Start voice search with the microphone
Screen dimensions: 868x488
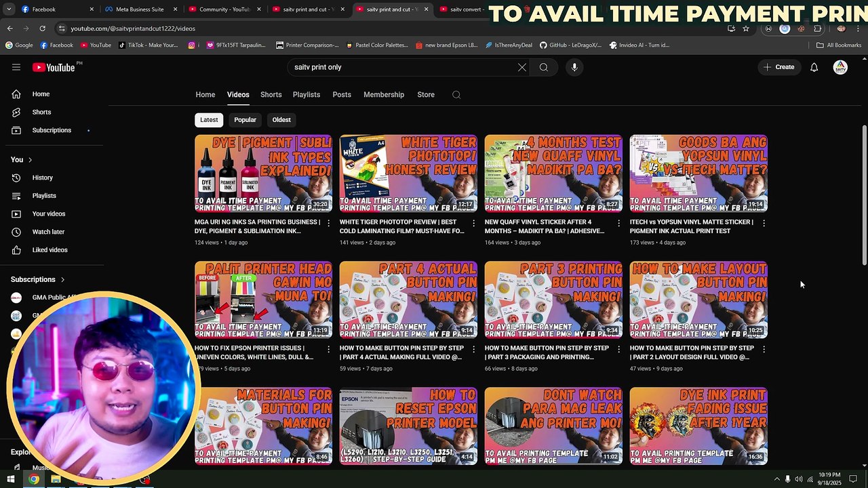click(x=574, y=67)
